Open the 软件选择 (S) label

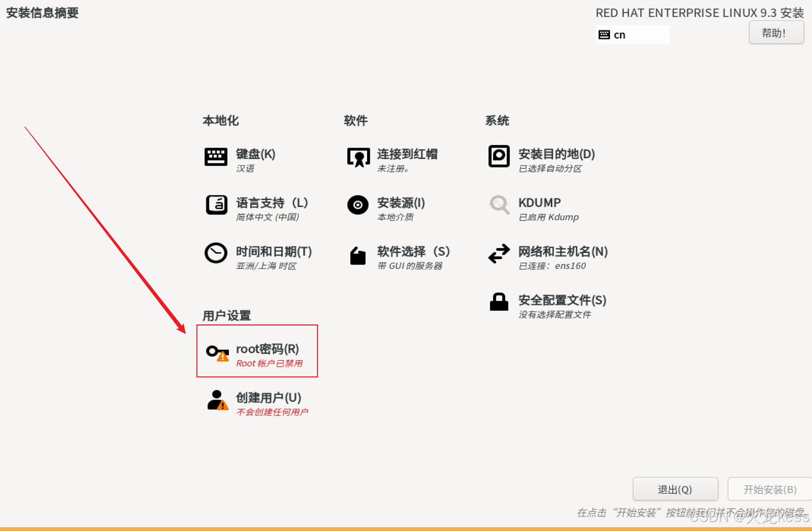click(413, 251)
